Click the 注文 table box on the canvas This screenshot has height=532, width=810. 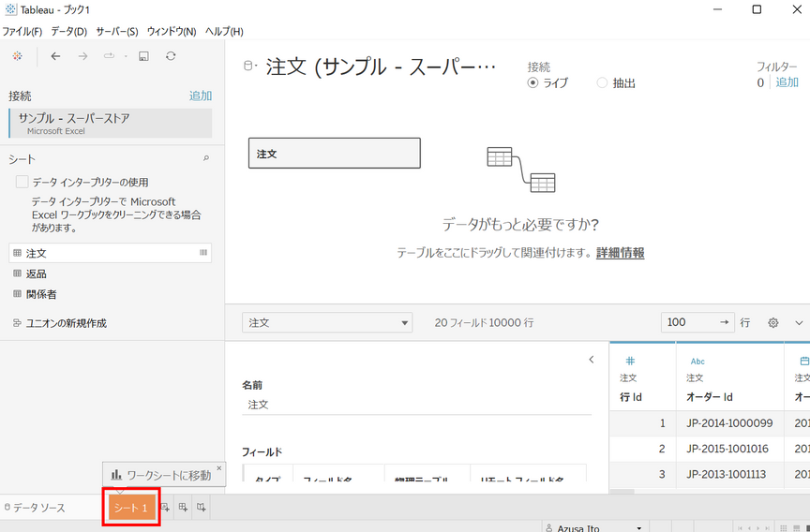click(x=335, y=154)
